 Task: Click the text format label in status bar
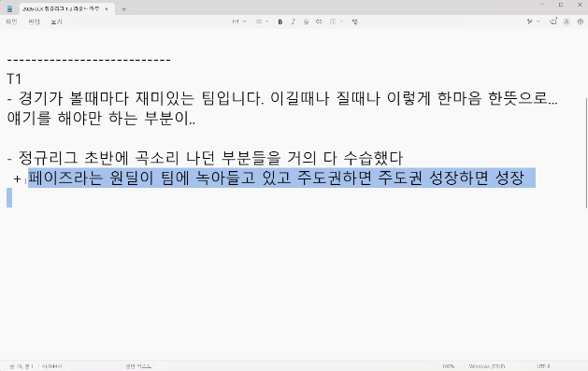pyautogui.click(x=138, y=366)
